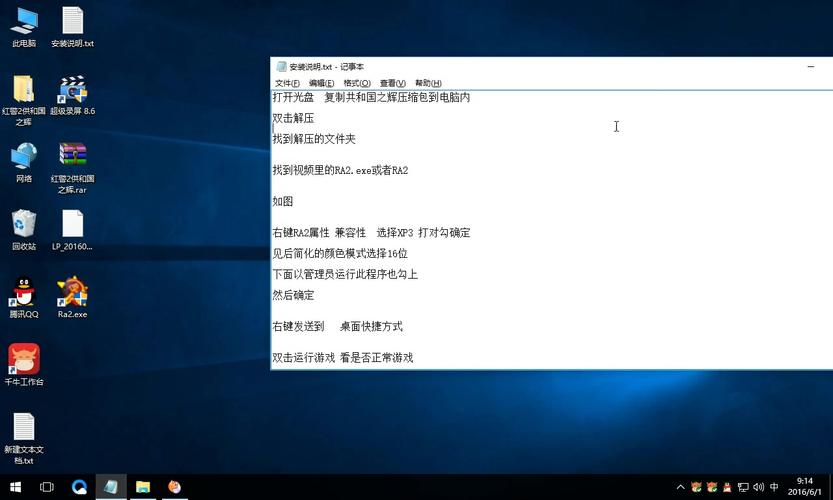Image resolution: width=833 pixels, height=500 pixels.
Task: Open the 查看(V) menu in Notepad
Action: [x=393, y=83]
